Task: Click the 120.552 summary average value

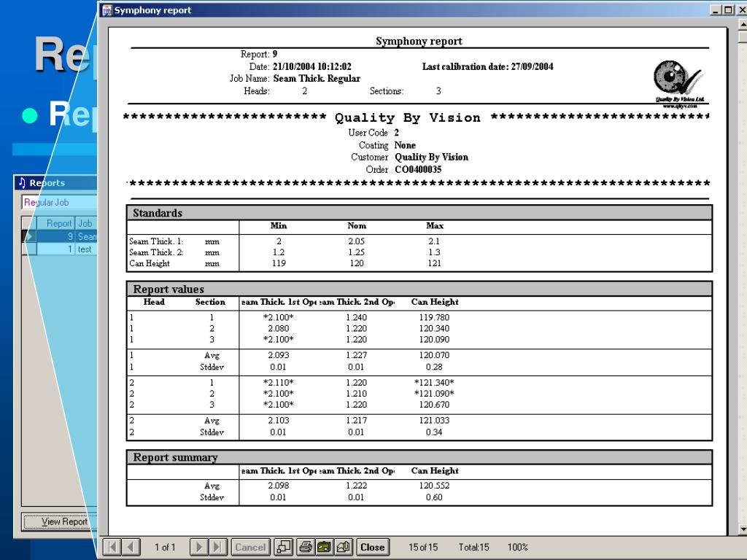Action: 434,485
